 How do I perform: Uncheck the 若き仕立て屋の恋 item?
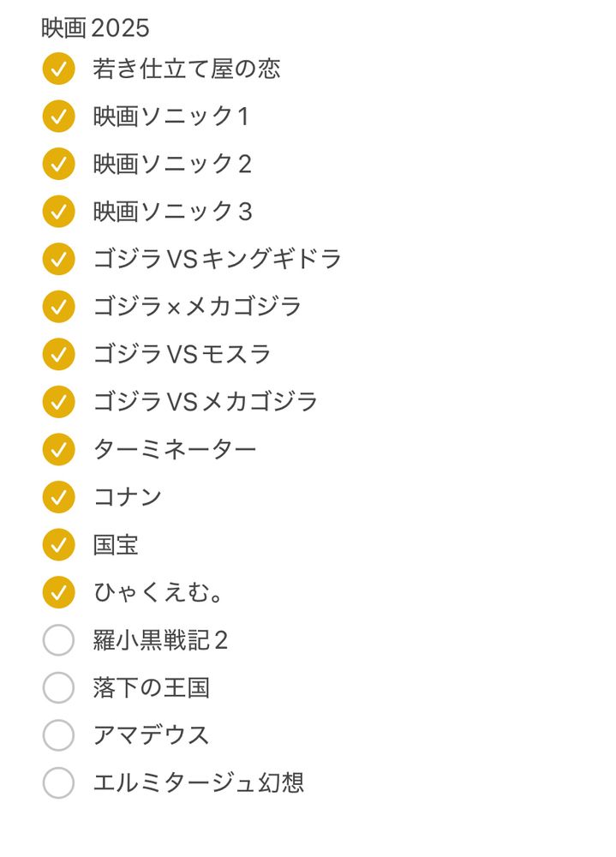pos(58,69)
